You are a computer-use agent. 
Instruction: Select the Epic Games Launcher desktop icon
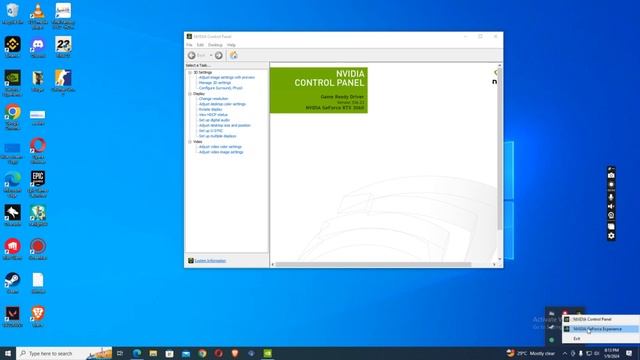[38, 184]
